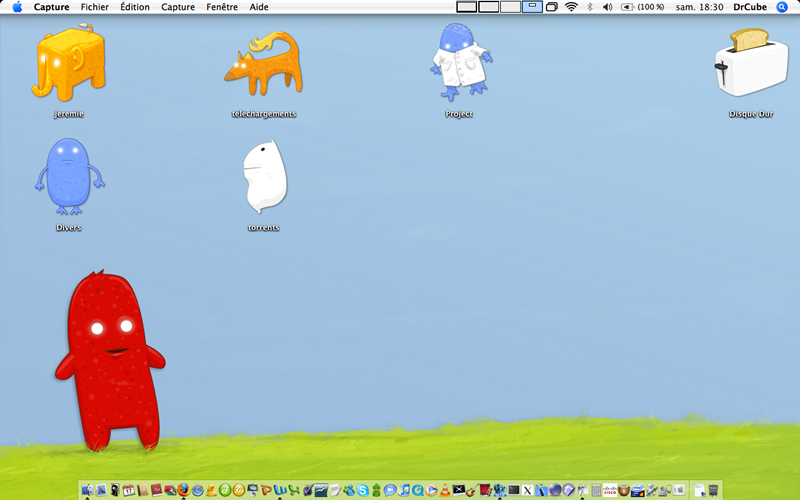Viewport: 800px width, 500px height.
Task: Launch PowerPoint orange P in dock
Action: click(266, 490)
